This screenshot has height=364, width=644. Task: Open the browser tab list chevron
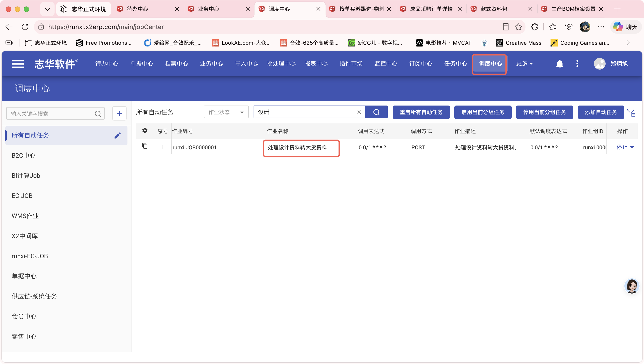pos(47,9)
